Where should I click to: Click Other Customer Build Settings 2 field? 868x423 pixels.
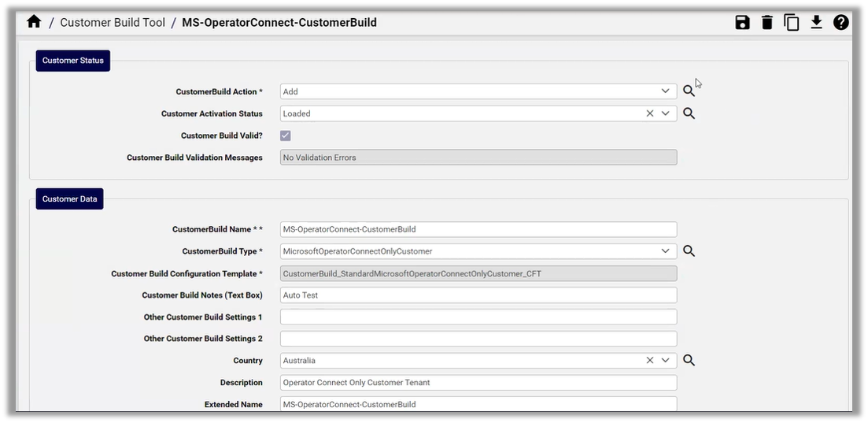pos(478,339)
